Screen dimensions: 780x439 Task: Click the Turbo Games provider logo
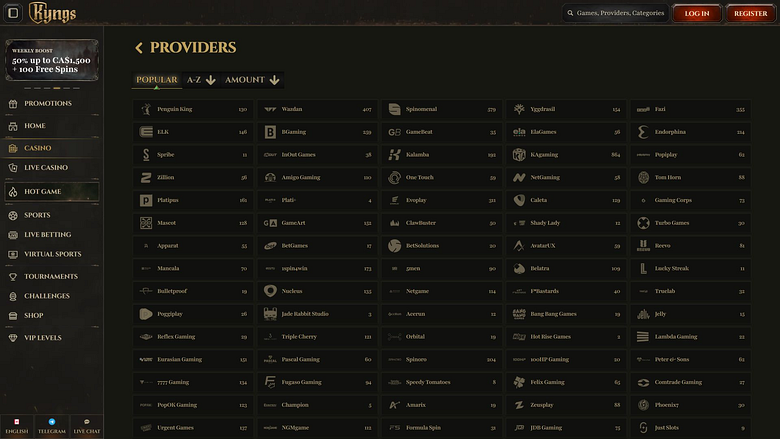[643, 223]
